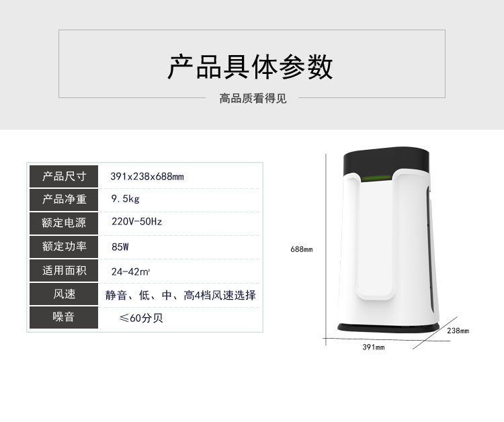Image resolution: width=504 pixels, height=422 pixels.
Task: Click the 391x238x688mm dimension value
Action: pos(147,177)
